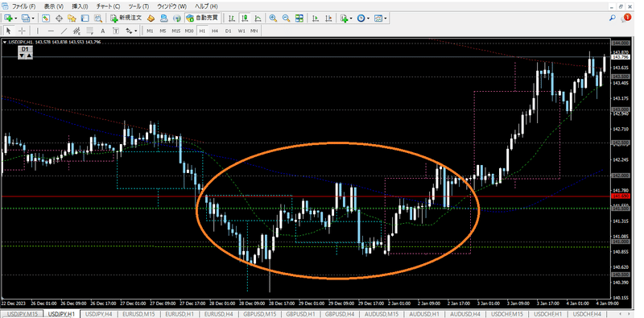
Task: Open the periodicity clock icon
Action: 361,18
